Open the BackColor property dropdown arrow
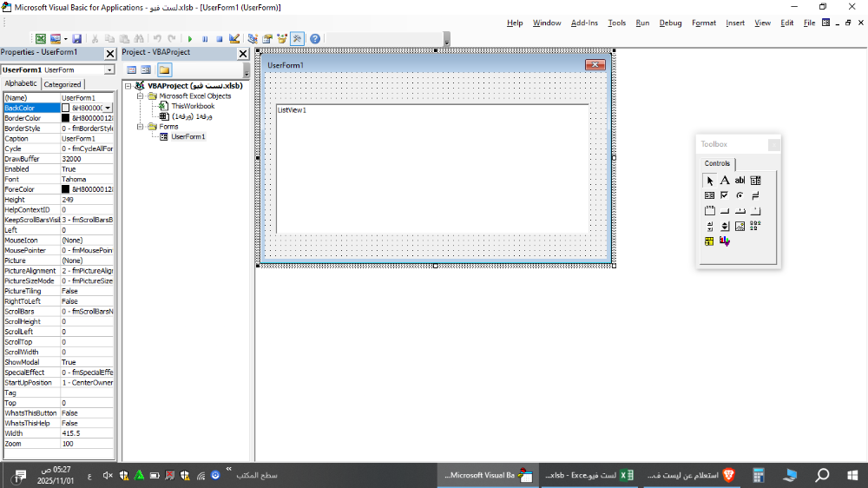868x488 pixels. pyautogui.click(x=108, y=108)
